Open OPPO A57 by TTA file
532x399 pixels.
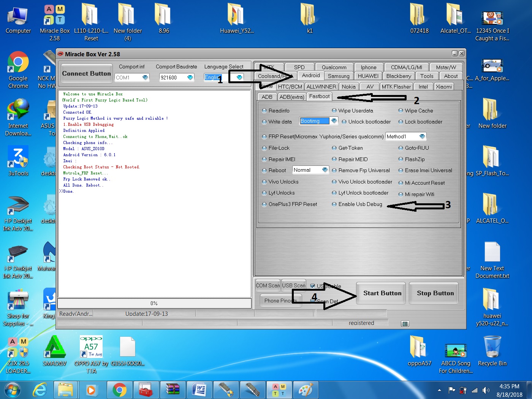point(91,355)
